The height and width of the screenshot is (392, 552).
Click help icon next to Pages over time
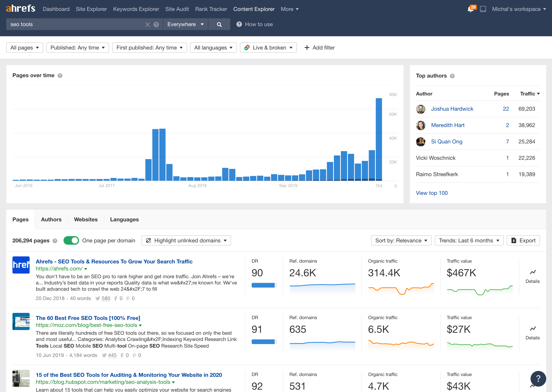60,76
